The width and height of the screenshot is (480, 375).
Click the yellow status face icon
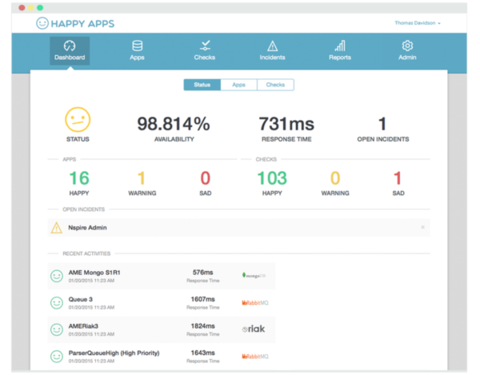click(78, 120)
